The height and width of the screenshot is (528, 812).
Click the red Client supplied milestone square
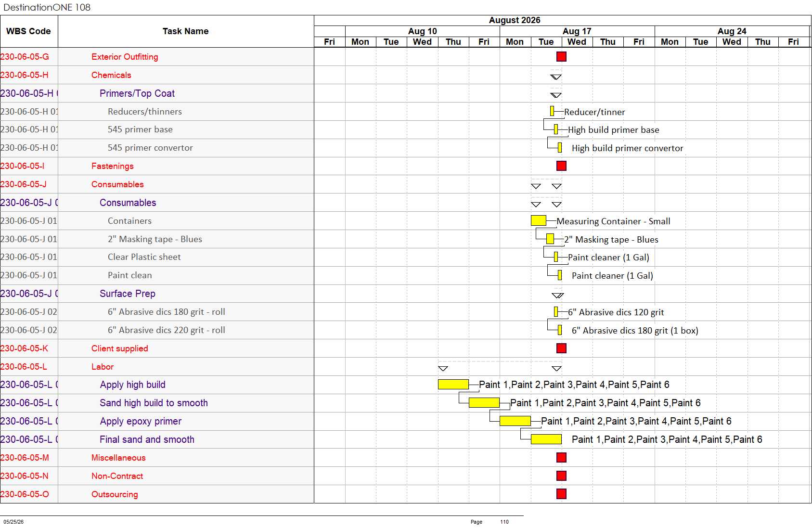pos(561,348)
